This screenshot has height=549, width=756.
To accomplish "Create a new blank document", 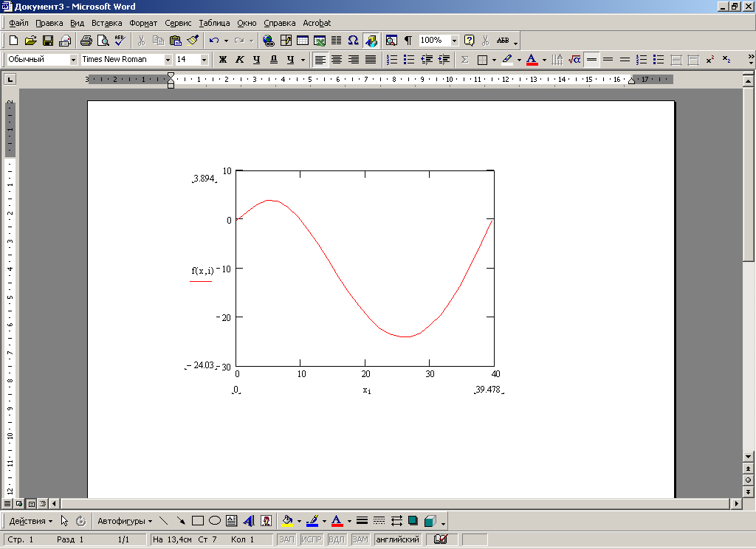I will 14,41.
